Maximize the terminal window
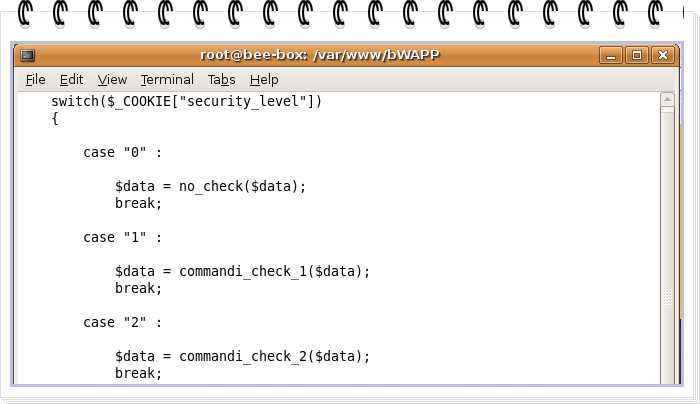700x404 pixels. click(x=637, y=55)
